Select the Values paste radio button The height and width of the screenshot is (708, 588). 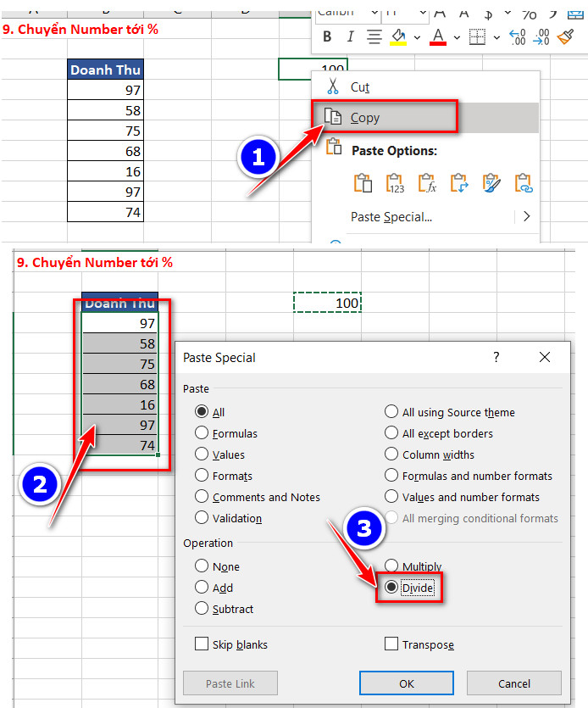[202, 454]
